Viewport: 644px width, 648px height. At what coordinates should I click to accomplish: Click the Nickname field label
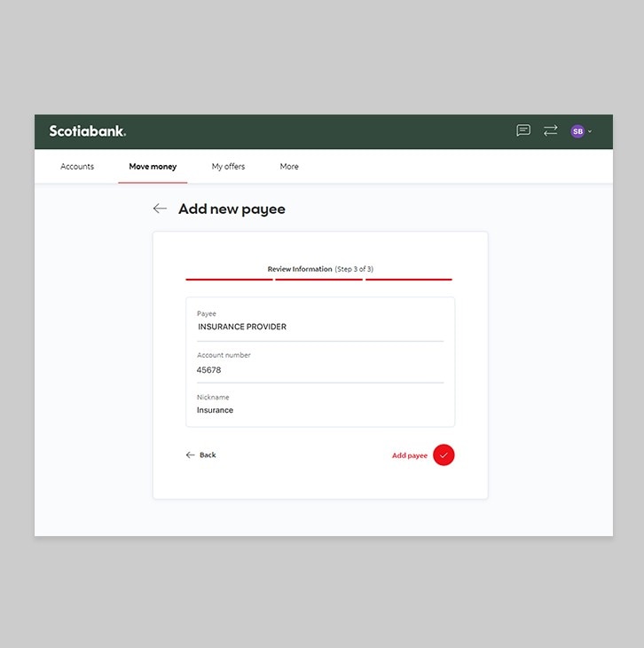[213, 397]
